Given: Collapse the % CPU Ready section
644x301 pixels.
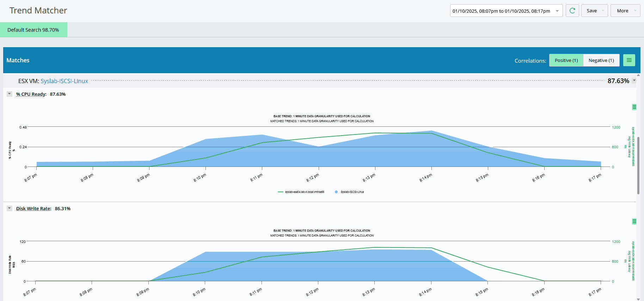Looking at the screenshot, I should click(10, 94).
